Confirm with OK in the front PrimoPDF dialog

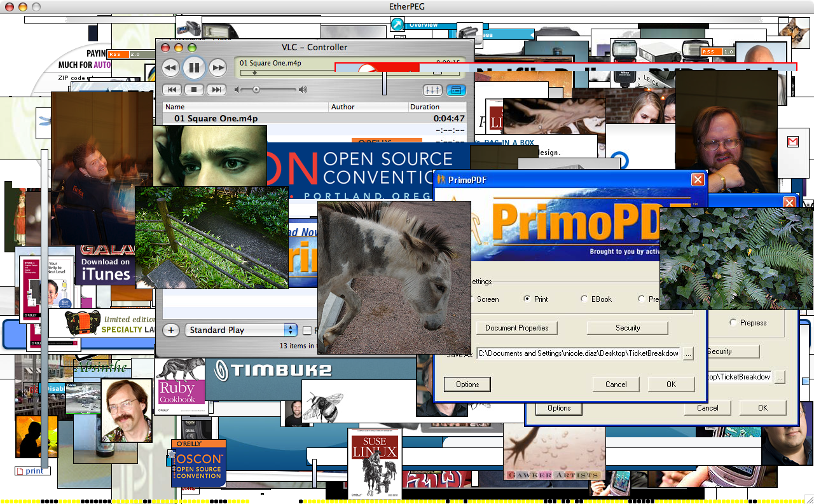click(x=672, y=385)
